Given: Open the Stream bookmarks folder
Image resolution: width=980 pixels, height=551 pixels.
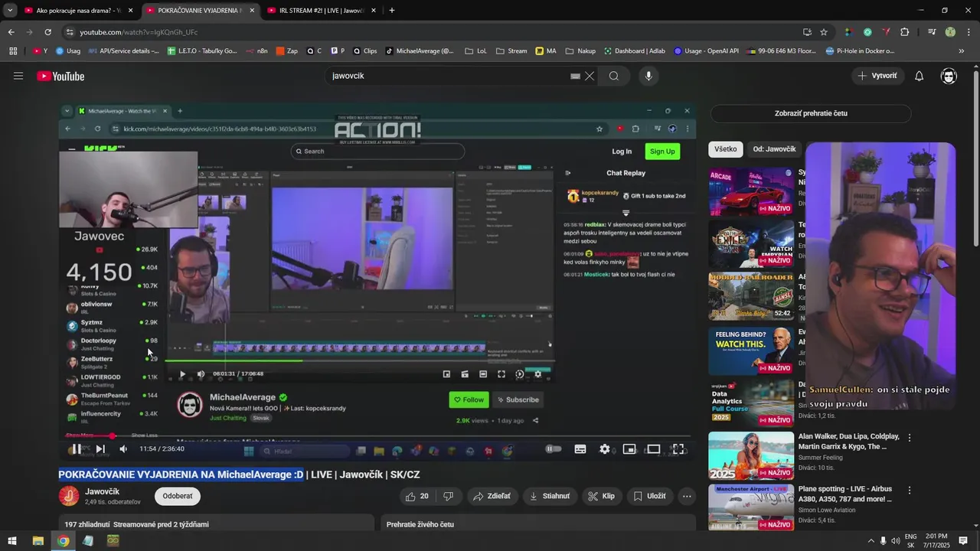Looking at the screenshot, I should (x=511, y=51).
